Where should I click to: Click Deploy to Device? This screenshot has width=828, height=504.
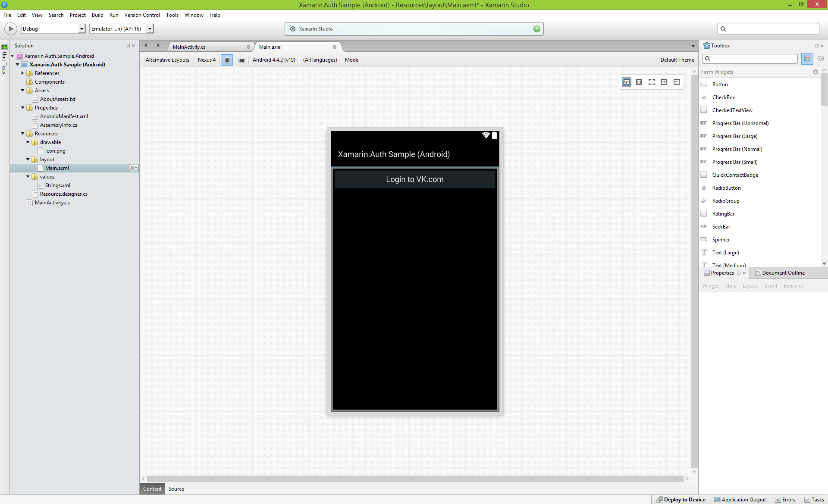click(681, 500)
